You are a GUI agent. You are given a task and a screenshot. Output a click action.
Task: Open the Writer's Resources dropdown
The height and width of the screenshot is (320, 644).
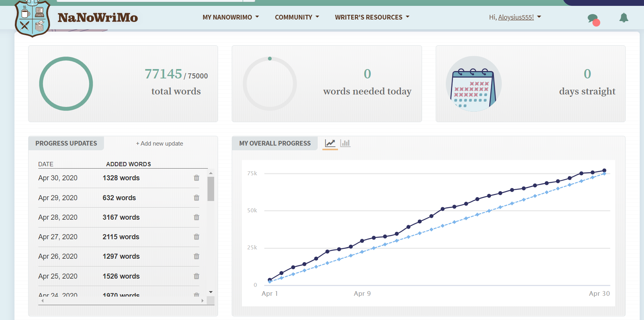click(x=372, y=17)
